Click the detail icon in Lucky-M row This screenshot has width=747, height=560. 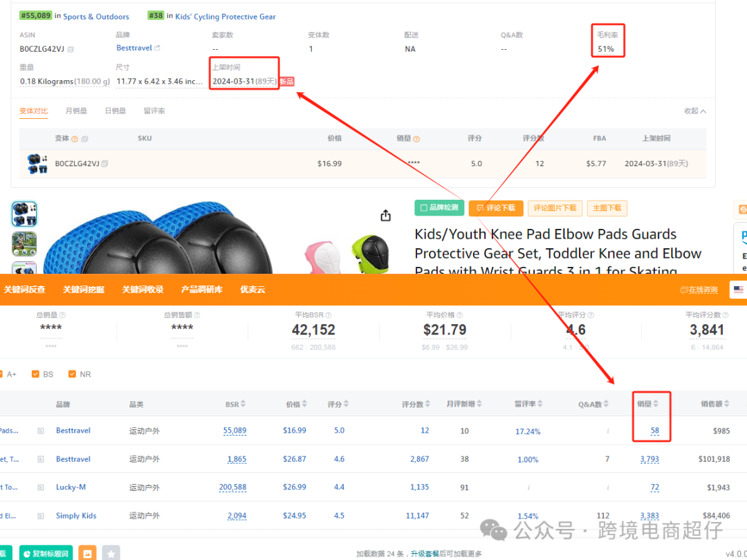point(41,487)
